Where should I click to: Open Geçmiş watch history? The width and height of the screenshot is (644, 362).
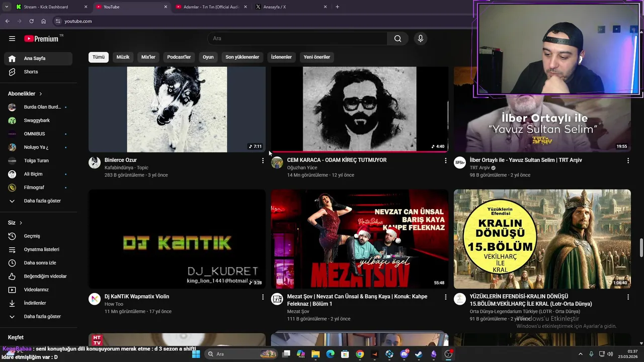pyautogui.click(x=38, y=236)
